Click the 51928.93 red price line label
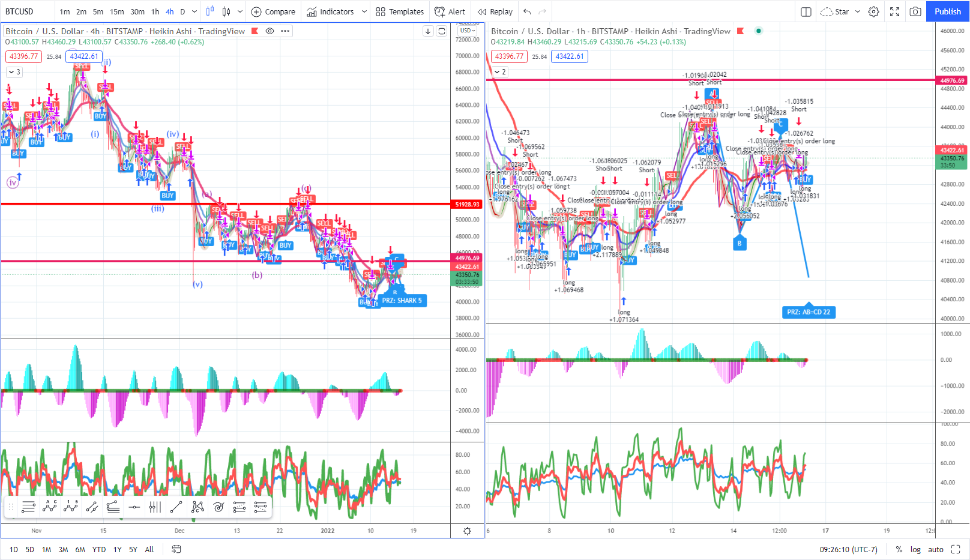 [467, 205]
